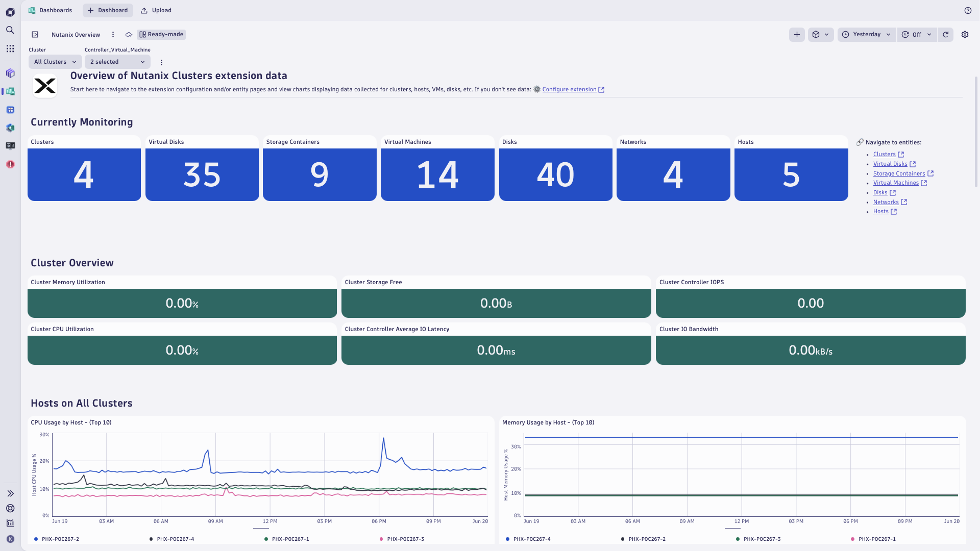Click the plus add tile button
Screen dimensions: 980x551
(797, 35)
